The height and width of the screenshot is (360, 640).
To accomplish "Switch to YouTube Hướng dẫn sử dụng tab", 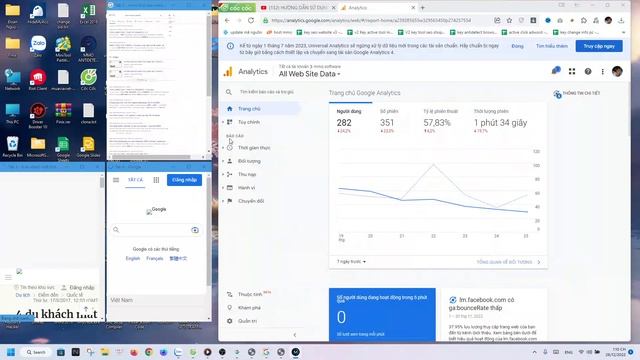I will 298,8.
